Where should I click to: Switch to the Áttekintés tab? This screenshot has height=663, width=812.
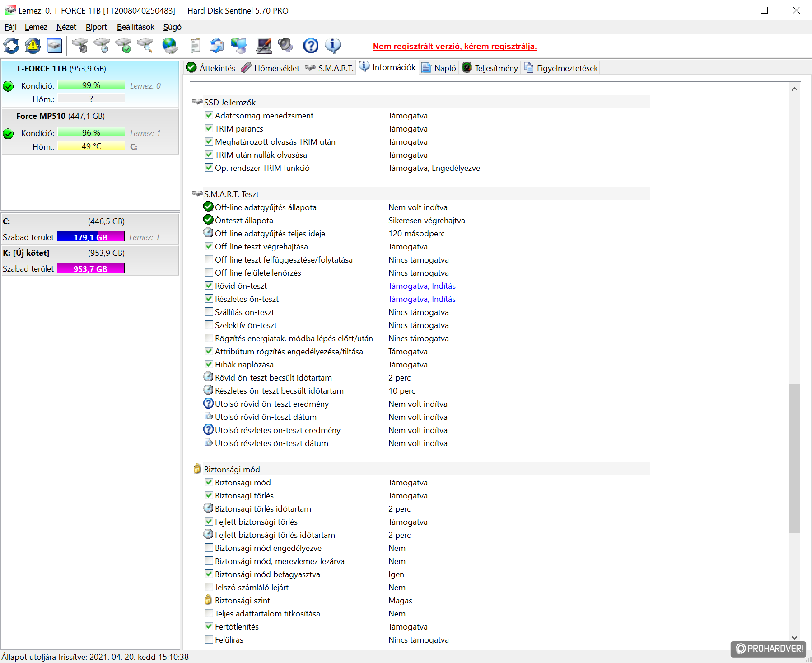pos(211,68)
